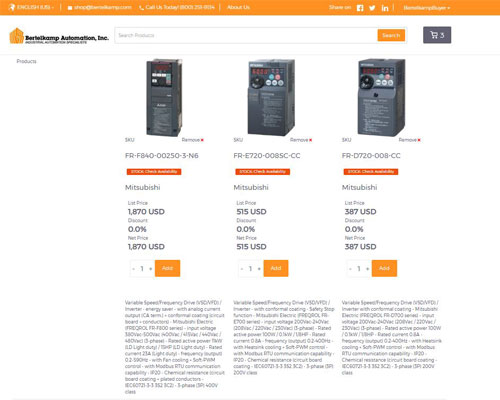Click the quantity field of FR-E720-008SC-CC

(251, 269)
